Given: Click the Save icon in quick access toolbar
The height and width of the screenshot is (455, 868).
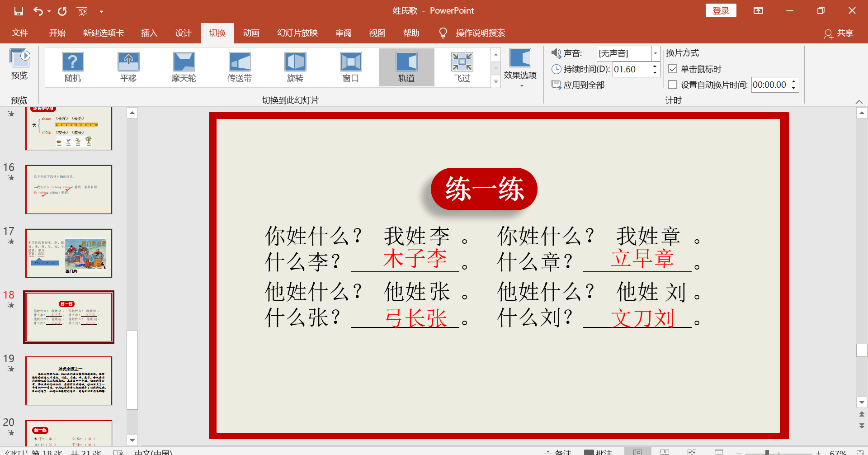Looking at the screenshot, I should click(19, 11).
